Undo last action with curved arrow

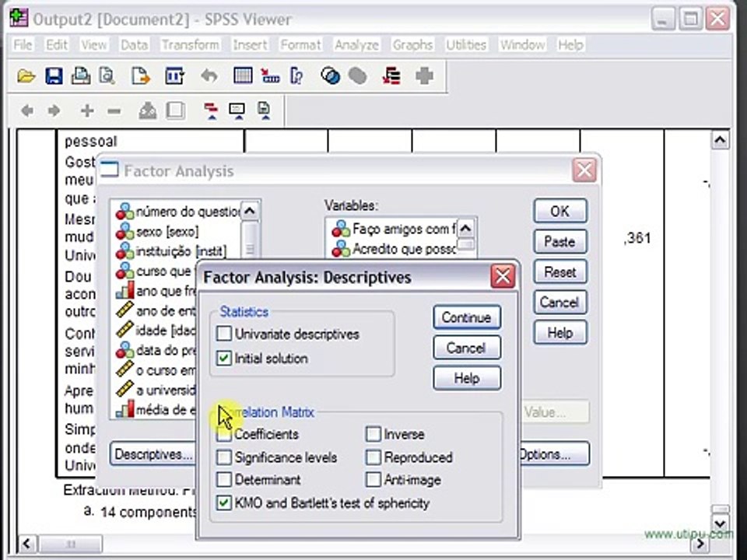point(209,76)
